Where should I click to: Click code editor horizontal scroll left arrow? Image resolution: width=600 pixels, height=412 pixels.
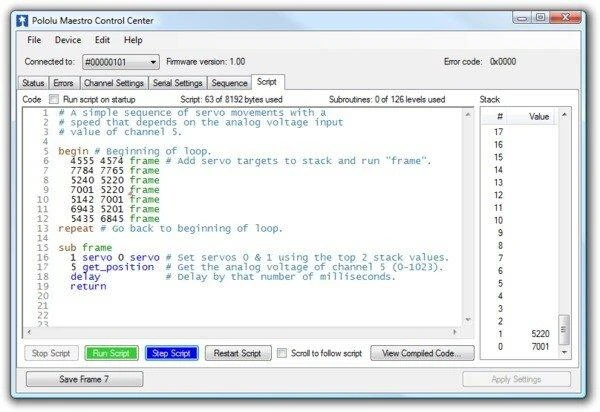pos(29,332)
